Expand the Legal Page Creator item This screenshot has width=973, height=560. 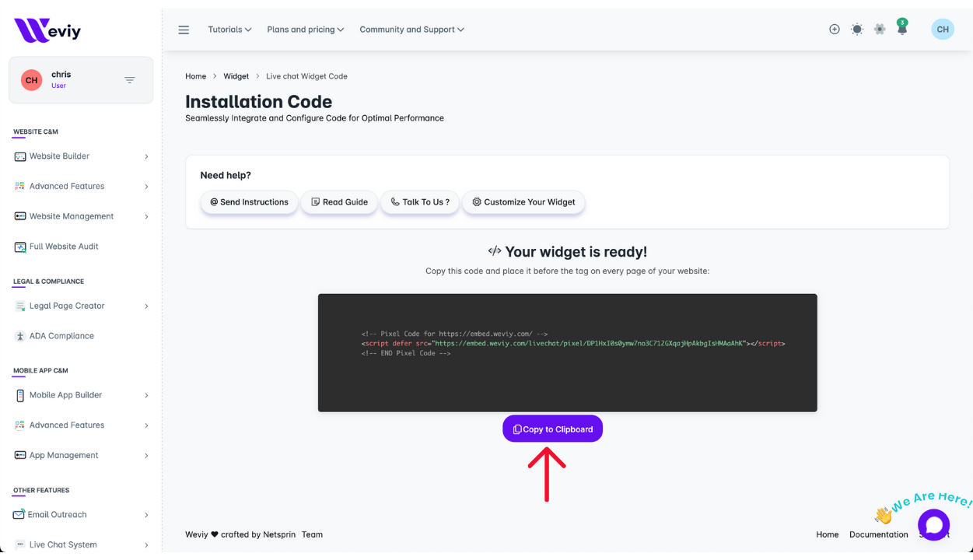pyautogui.click(x=80, y=306)
